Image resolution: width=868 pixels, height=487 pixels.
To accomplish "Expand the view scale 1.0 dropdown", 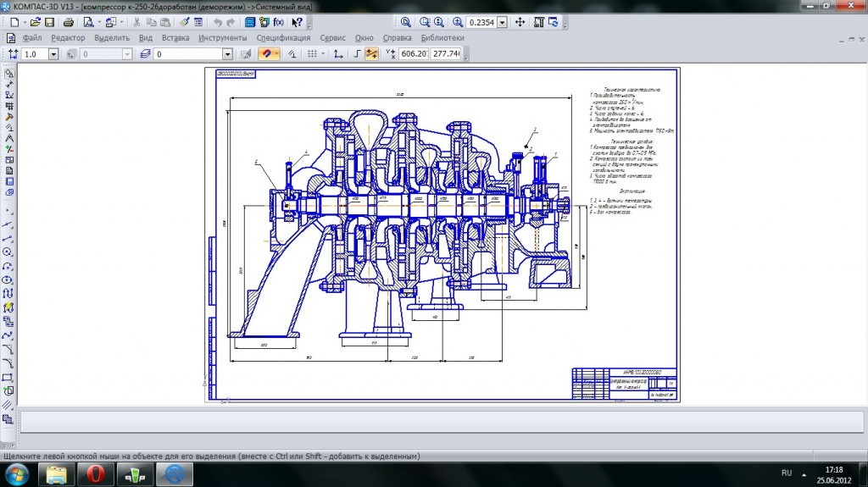I will coord(53,53).
